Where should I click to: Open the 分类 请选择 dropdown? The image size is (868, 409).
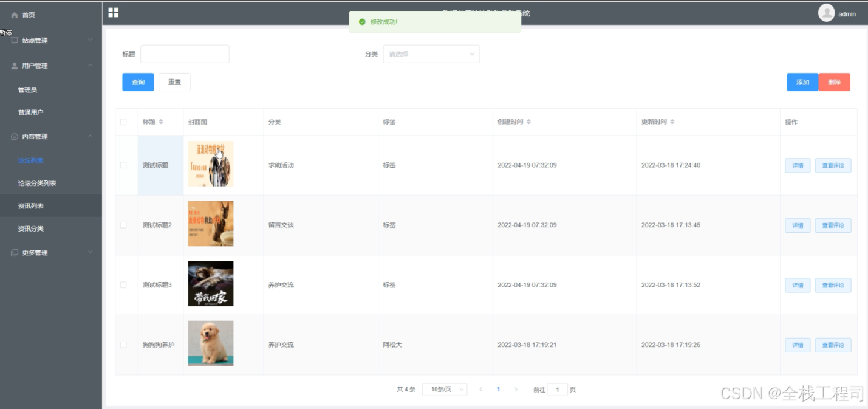click(x=431, y=54)
